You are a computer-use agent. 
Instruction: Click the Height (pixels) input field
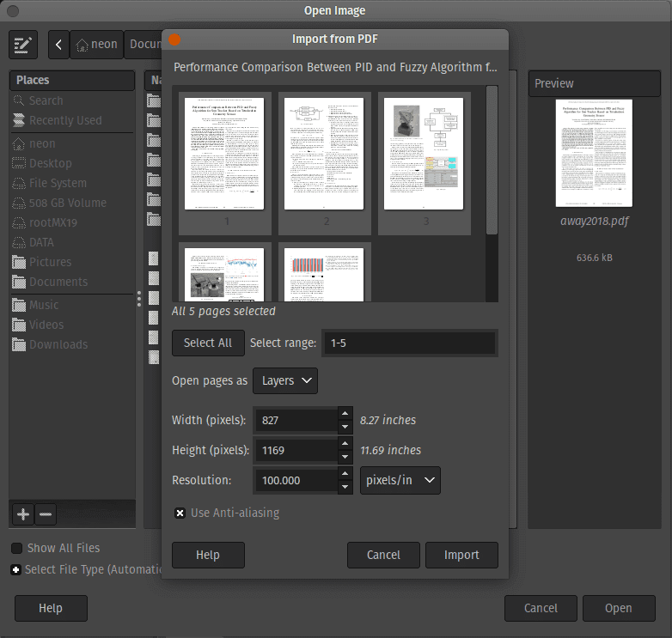(296, 451)
